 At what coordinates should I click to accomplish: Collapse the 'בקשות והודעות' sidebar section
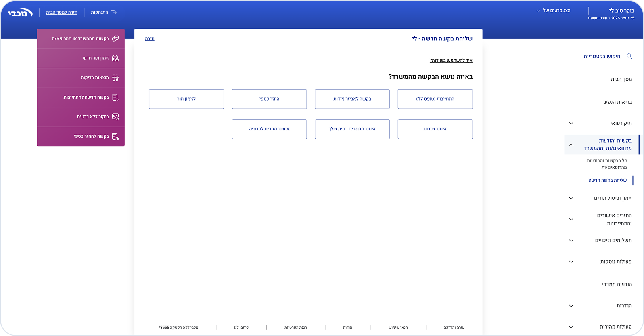(x=571, y=145)
